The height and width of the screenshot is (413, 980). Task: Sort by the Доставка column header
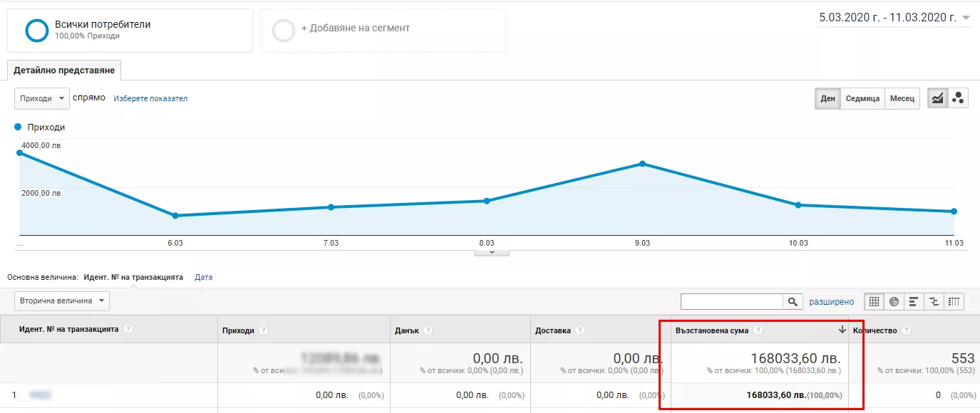click(x=553, y=330)
